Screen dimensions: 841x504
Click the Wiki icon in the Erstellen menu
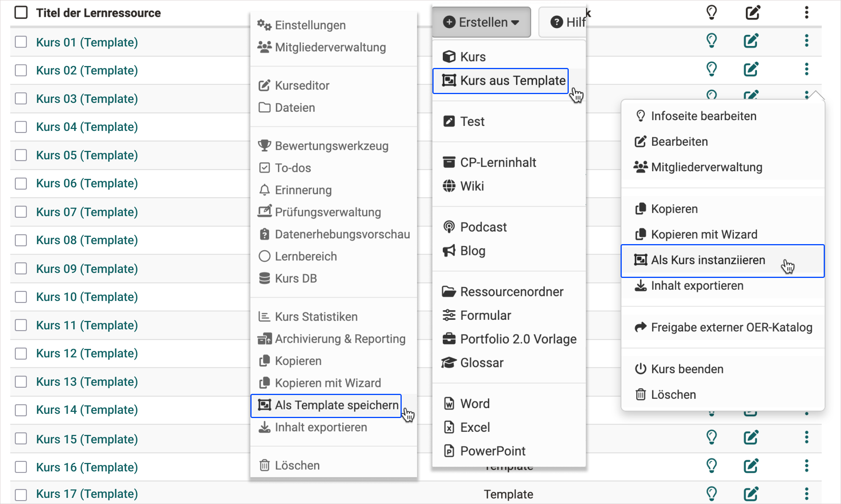tap(449, 186)
